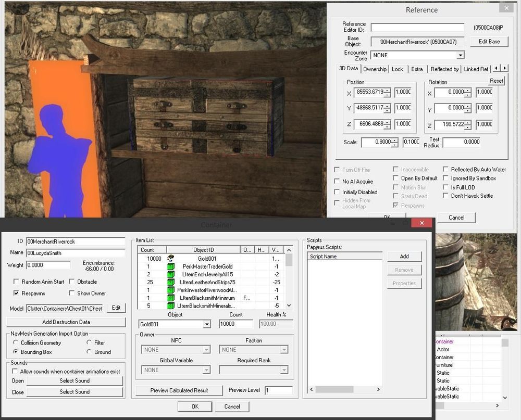Click the Papyrus Scripts horizontal scrollbar
Screen dimensions: 521x420
(x=344, y=389)
